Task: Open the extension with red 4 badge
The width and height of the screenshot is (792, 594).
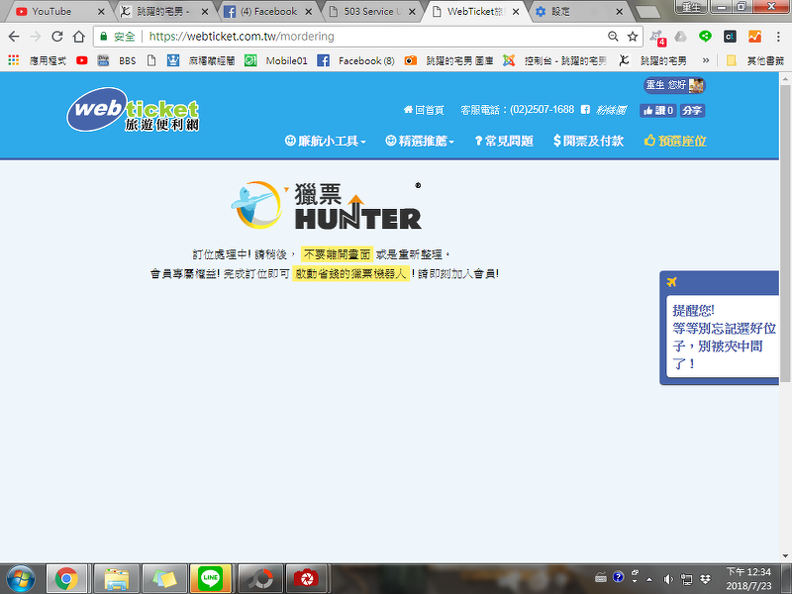Action: click(658, 37)
